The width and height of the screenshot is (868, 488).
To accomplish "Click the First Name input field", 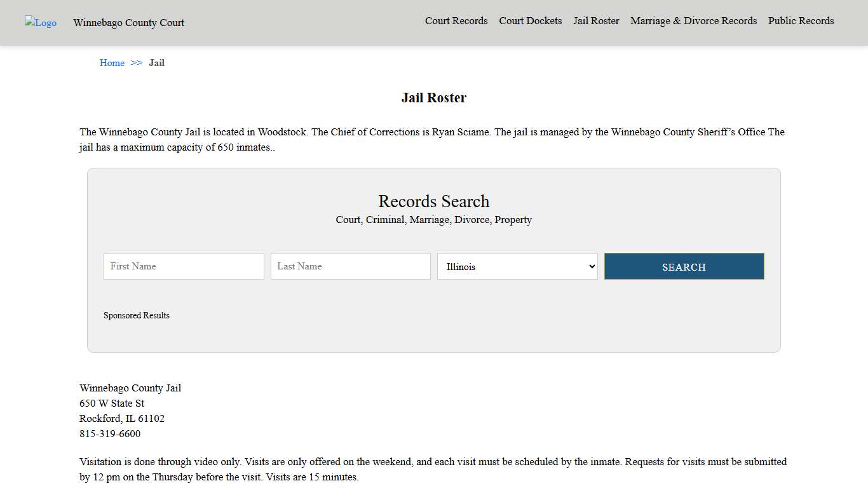I will [x=183, y=266].
